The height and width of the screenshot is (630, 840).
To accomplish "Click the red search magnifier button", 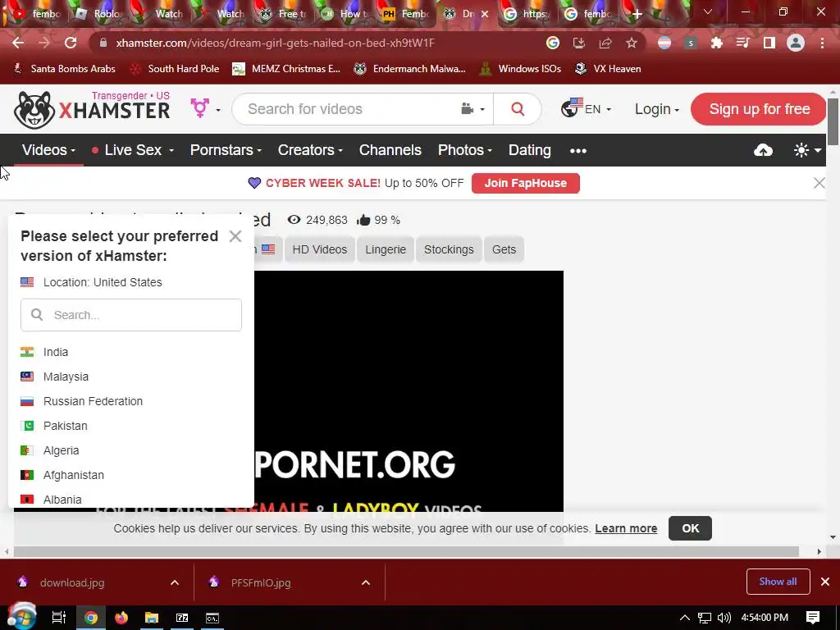I will [x=518, y=109].
